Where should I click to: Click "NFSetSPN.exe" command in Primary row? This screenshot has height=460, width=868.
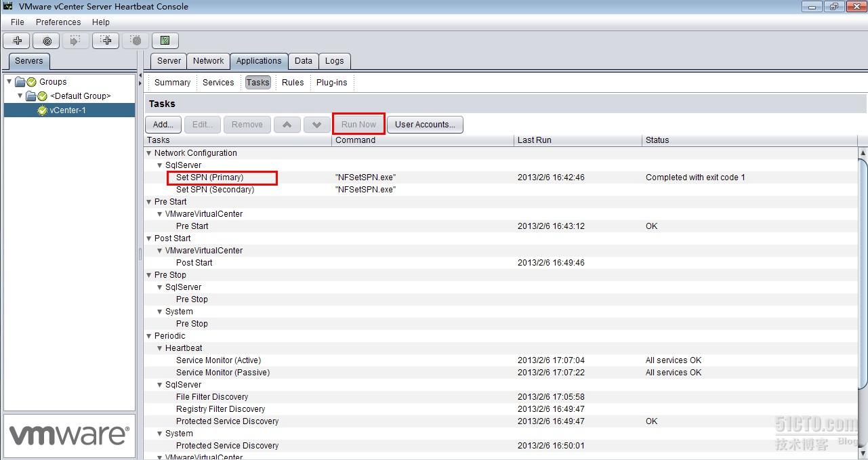pos(365,177)
